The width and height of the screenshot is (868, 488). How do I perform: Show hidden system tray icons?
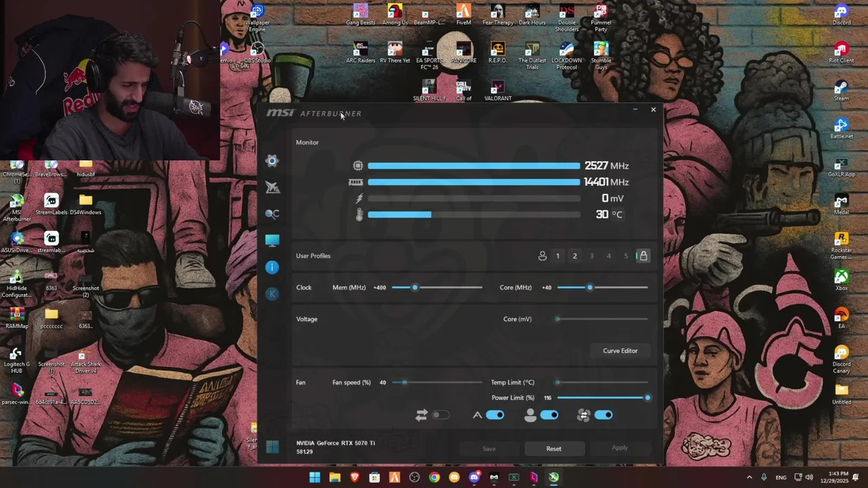pyautogui.click(x=749, y=477)
